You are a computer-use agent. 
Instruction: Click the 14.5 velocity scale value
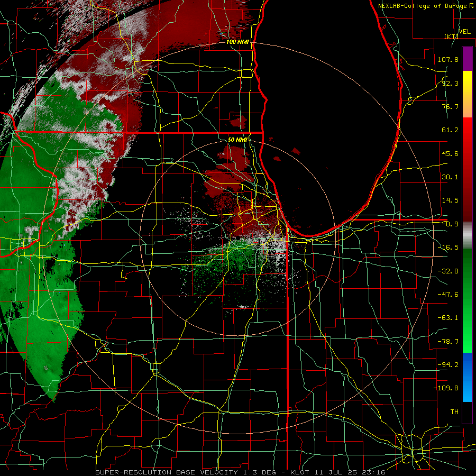pos(450,200)
